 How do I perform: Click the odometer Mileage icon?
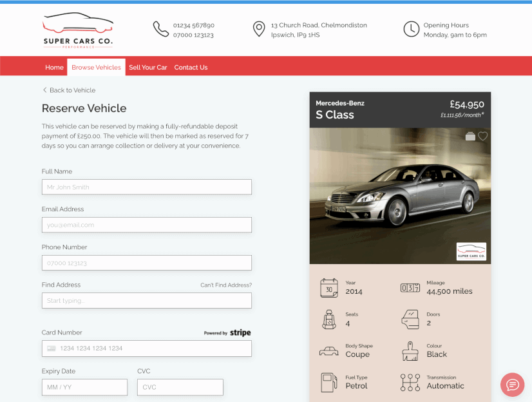(410, 288)
